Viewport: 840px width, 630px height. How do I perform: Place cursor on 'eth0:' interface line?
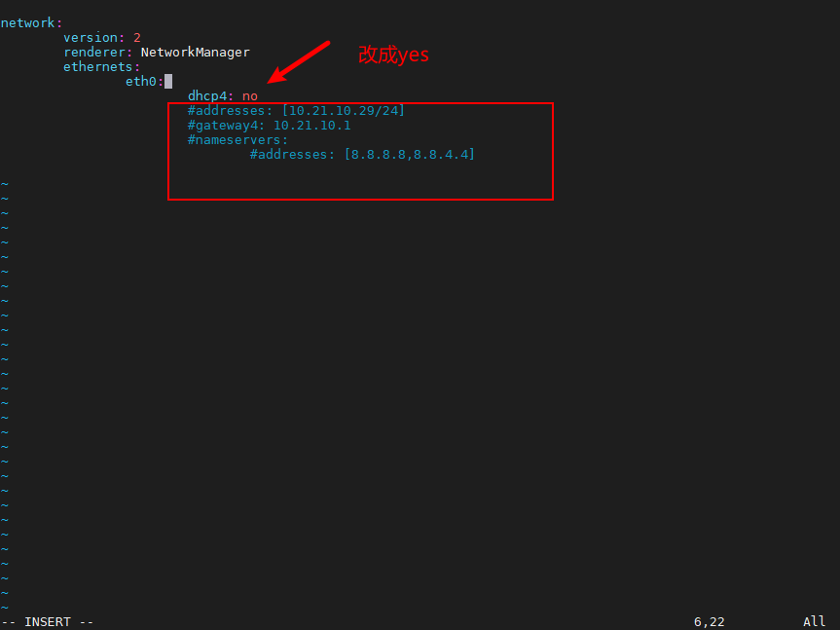(145, 82)
